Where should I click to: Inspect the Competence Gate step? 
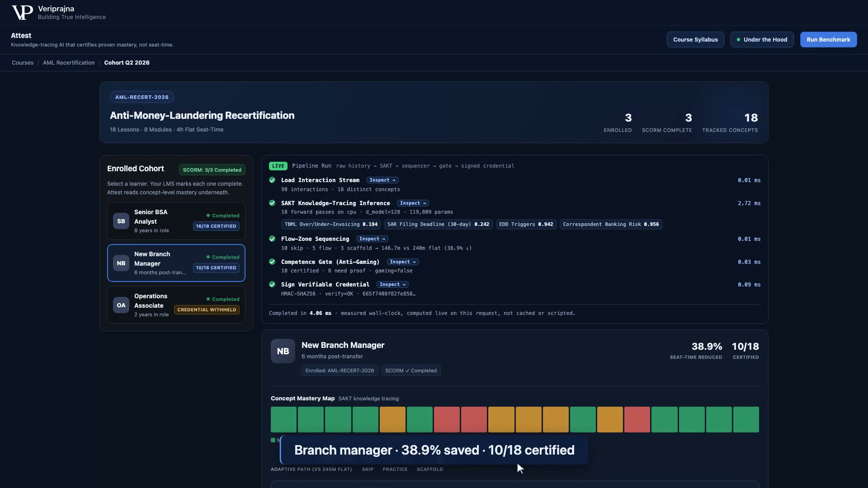coord(403,262)
